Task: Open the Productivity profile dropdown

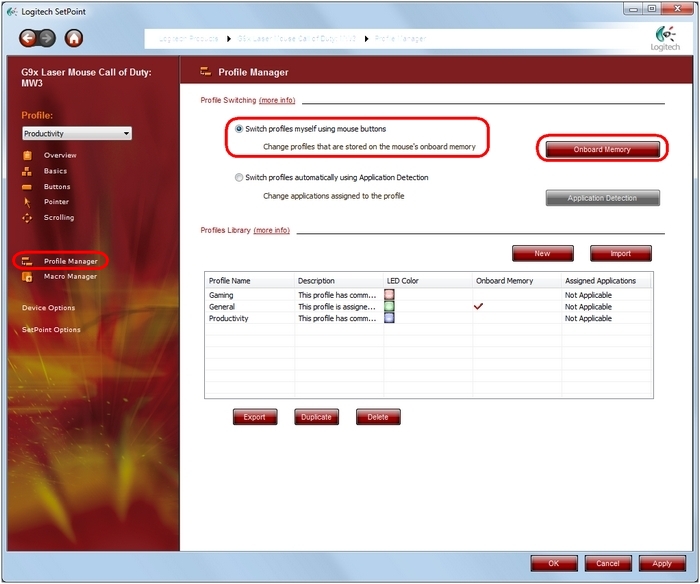Action: (77, 133)
